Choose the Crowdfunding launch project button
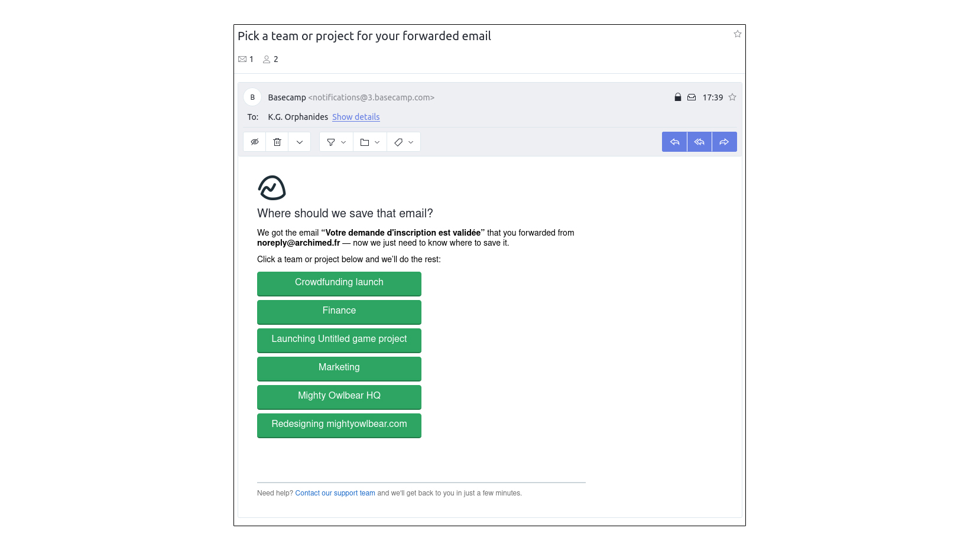The height and width of the screenshot is (551, 980). tap(339, 283)
